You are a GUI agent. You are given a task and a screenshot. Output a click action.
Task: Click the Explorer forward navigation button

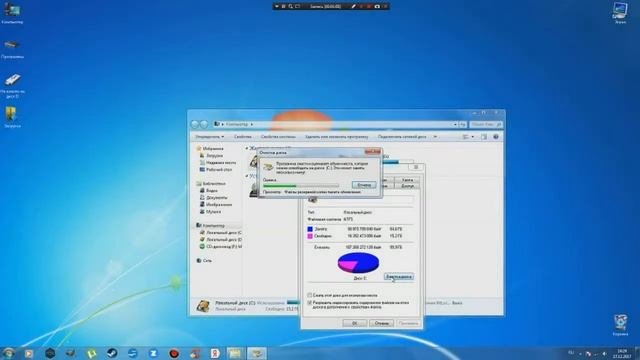(204, 124)
